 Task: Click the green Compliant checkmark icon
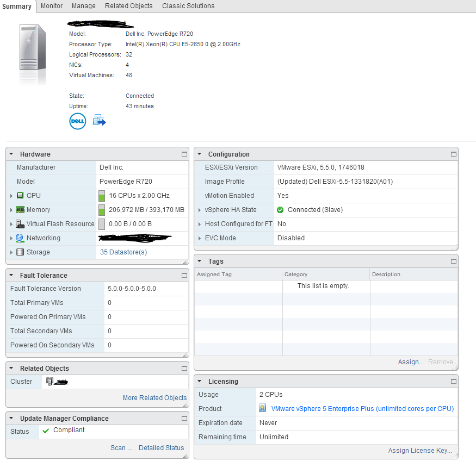coord(46,431)
